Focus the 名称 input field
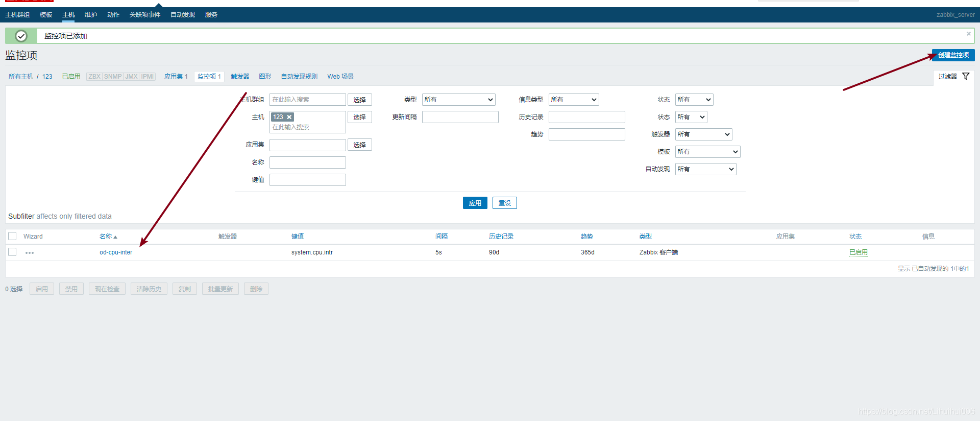This screenshot has width=980, height=421. tap(308, 162)
